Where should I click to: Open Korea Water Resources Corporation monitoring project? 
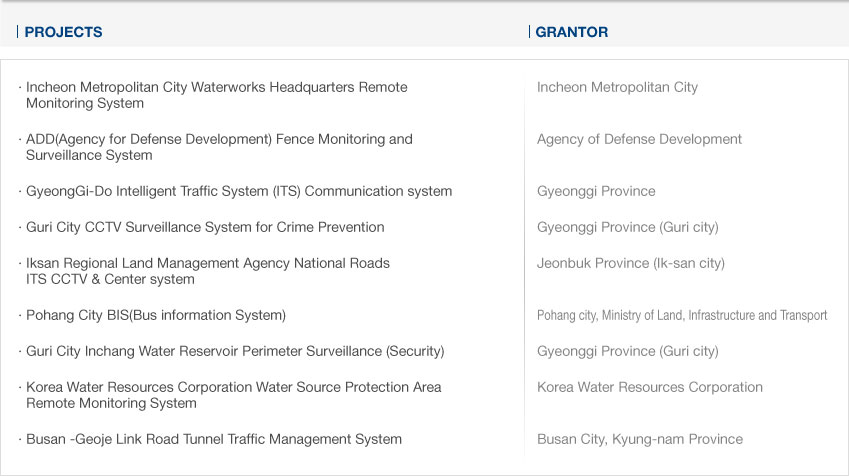(233, 395)
